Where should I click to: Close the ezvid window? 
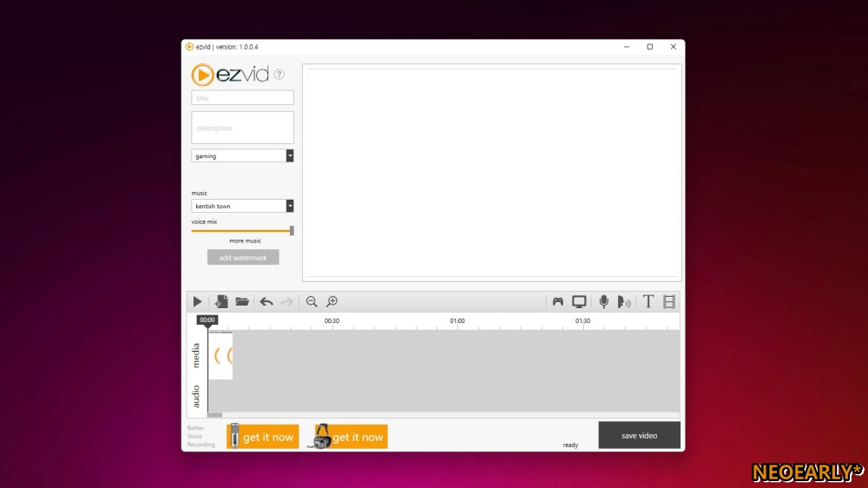click(674, 47)
